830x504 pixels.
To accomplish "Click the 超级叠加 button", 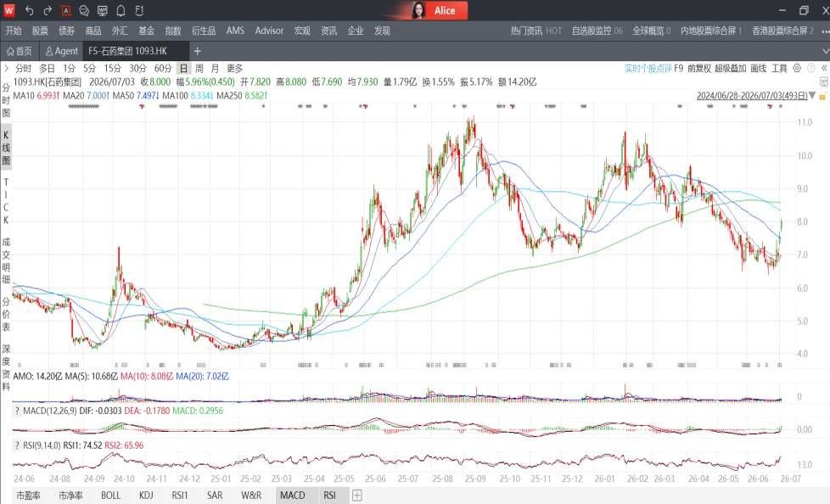I will pyautogui.click(x=730, y=68).
